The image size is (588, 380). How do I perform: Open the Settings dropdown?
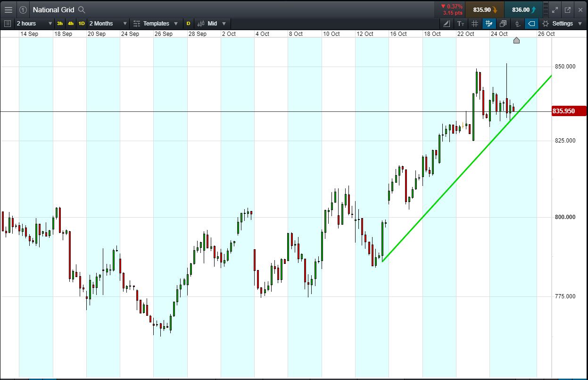point(561,23)
